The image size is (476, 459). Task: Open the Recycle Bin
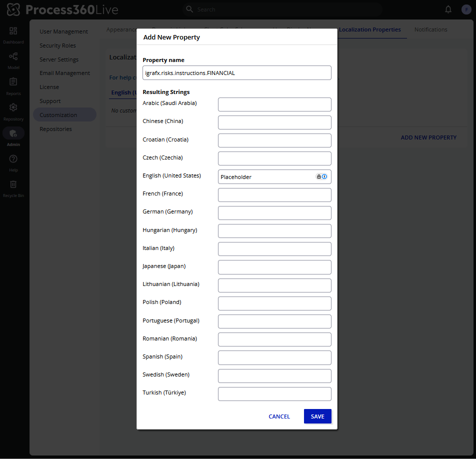point(13,184)
